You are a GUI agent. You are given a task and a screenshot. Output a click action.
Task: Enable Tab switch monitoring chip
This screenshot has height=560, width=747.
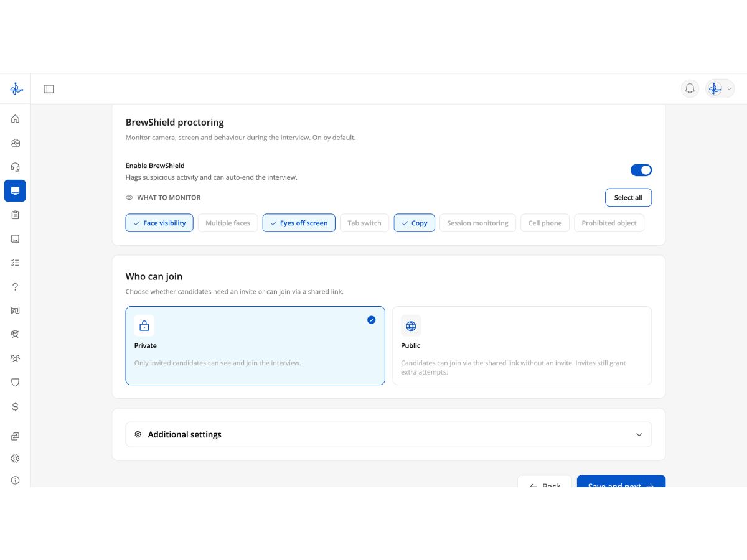click(364, 223)
